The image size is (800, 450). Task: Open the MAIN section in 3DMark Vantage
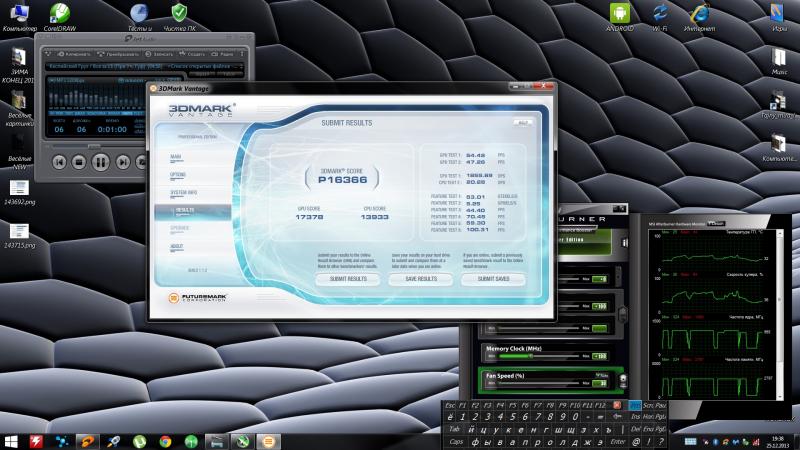pos(176,157)
